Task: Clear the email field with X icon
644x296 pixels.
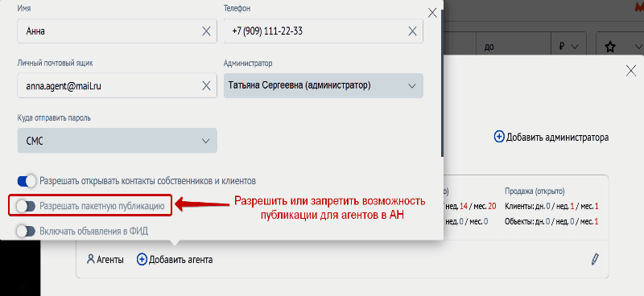Action: 206,85
